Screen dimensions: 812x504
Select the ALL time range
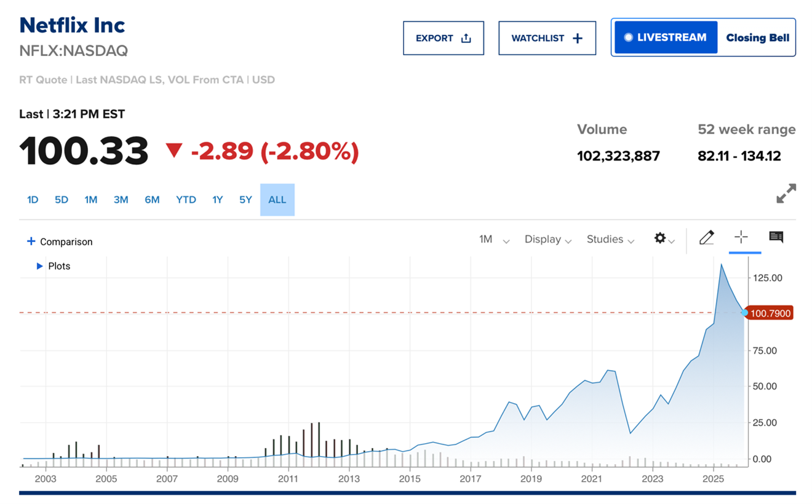277,200
